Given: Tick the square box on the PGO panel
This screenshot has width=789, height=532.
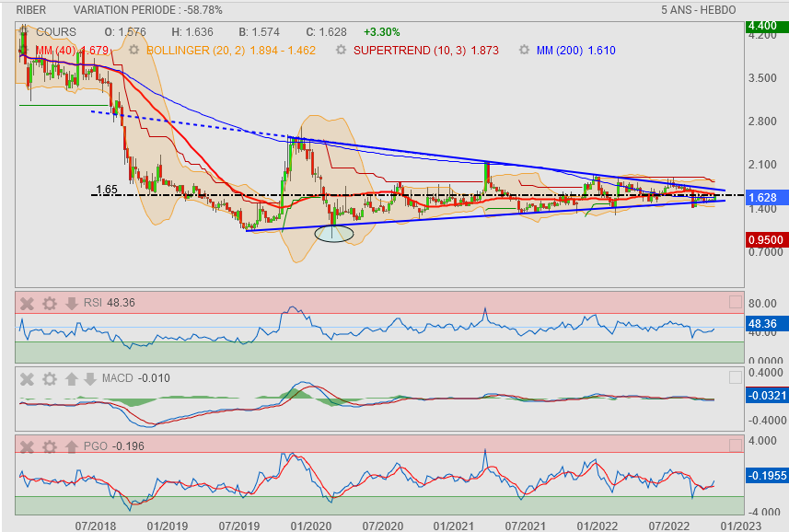Looking at the screenshot, I should (736, 445).
